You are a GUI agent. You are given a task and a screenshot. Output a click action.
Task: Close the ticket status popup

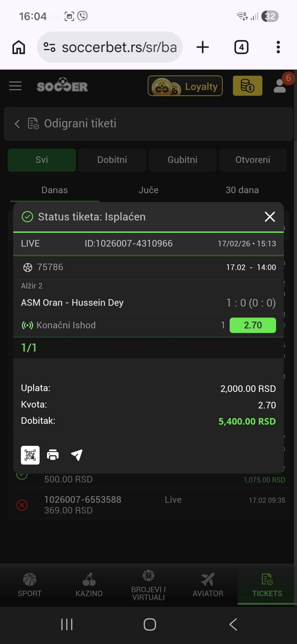[x=270, y=217]
